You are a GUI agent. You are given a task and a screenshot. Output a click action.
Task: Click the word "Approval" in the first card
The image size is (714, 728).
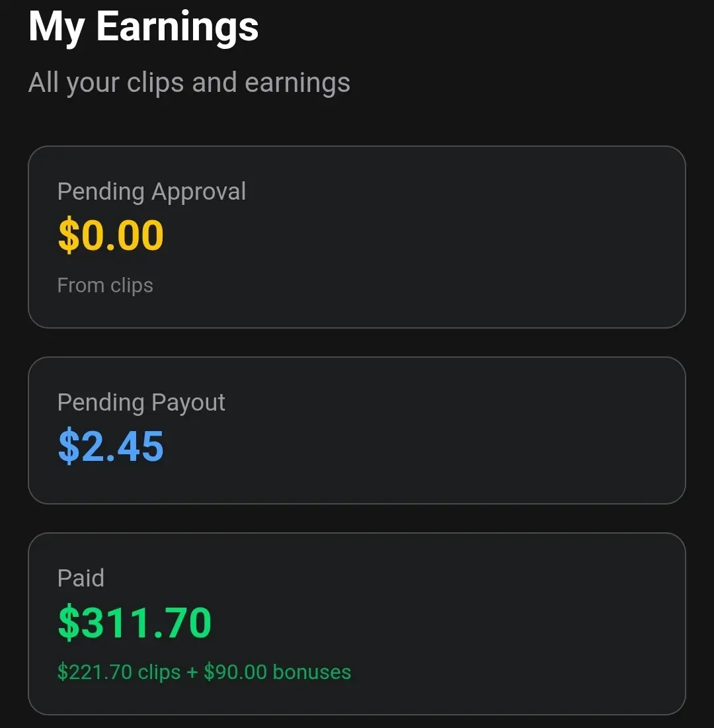(198, 192)
